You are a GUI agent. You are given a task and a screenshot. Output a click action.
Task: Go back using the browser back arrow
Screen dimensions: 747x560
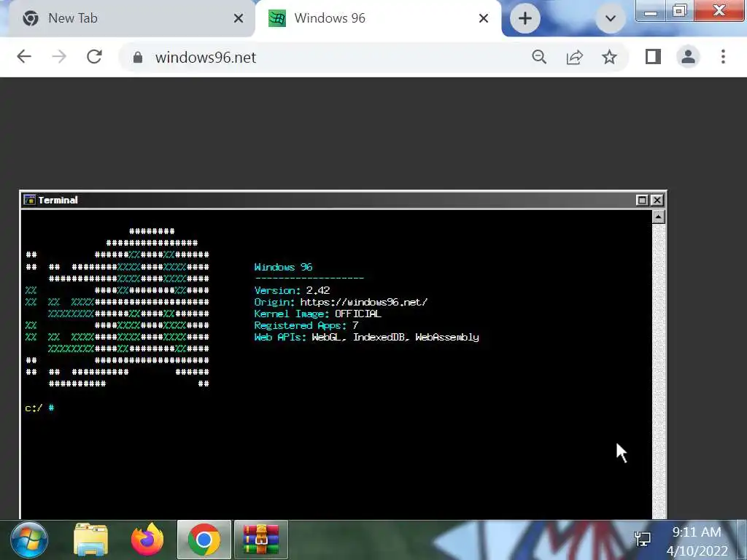coord(24,57)
